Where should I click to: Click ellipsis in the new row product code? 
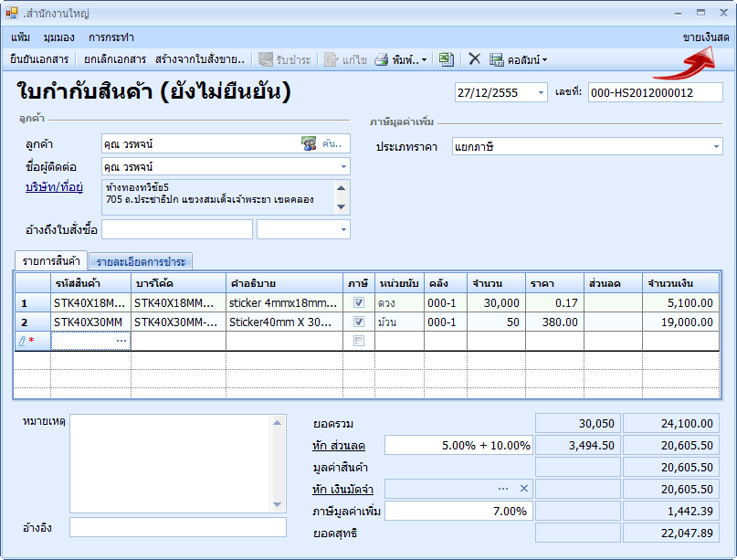pos(121,341)
